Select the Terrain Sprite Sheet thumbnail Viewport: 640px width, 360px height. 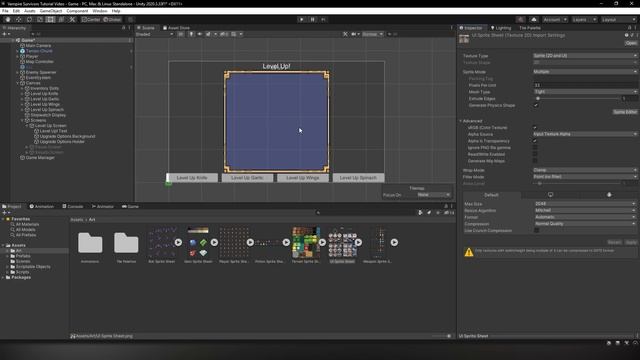(306, 243)
